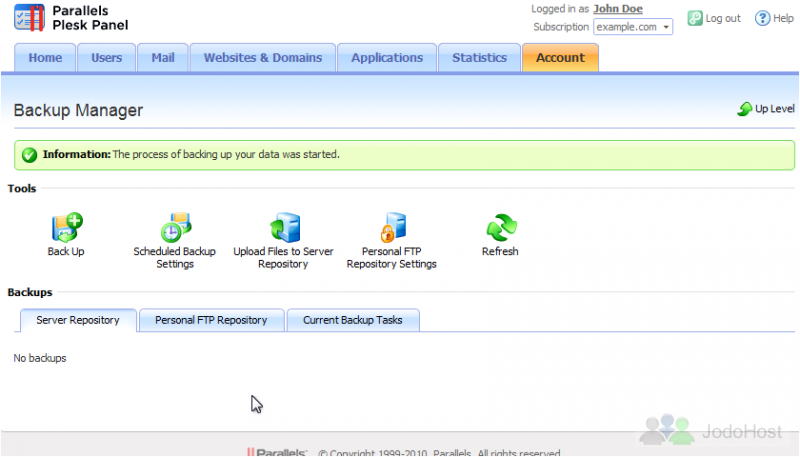This screenshot has width=800, height=457.
Task: Open Scheduled Backup Settings icon
Action: (x=176, y=227)
